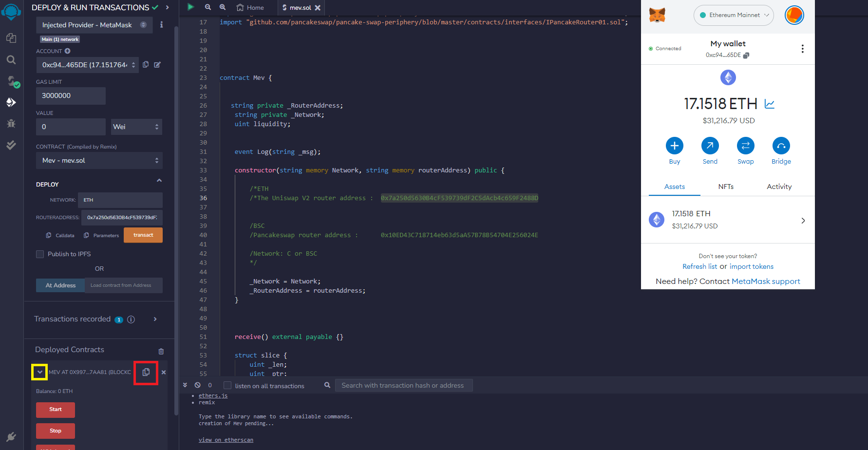Open the Solidity compiler panel

(x=12, y=82)
